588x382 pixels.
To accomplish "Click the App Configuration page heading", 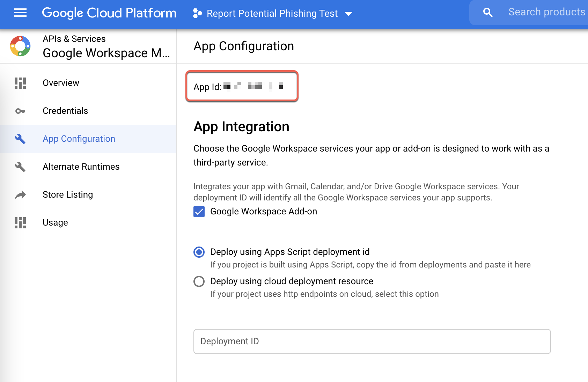I will pyautogui.click(x=244, y=46).
